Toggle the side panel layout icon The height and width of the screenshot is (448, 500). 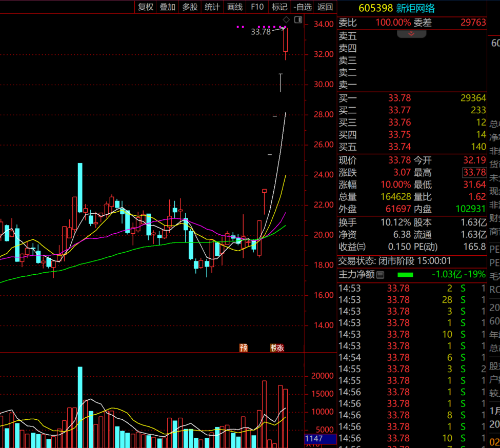298,20
